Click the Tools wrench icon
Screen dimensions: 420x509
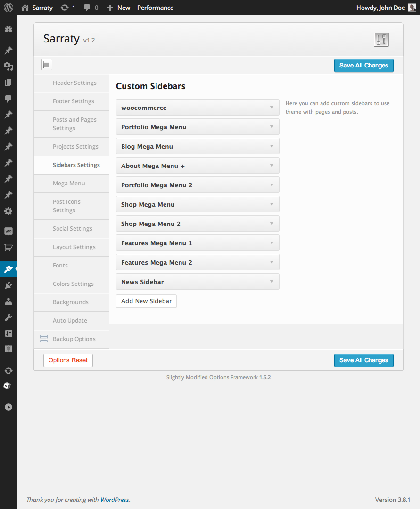(x=8, y=317)
